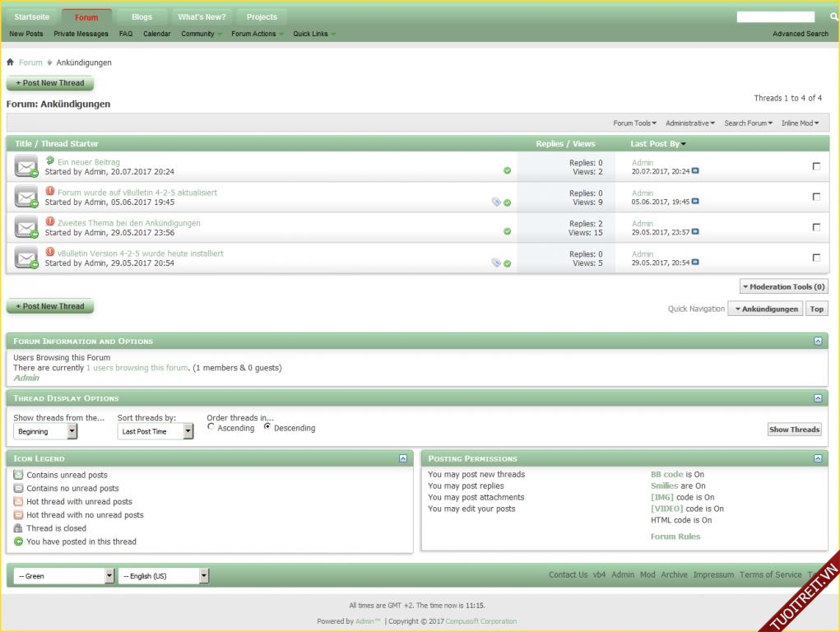Click the tag icon on vBulletin 4-2-5 aktualisiert thread
840x632 pixels.
click(x=496, y=202)
